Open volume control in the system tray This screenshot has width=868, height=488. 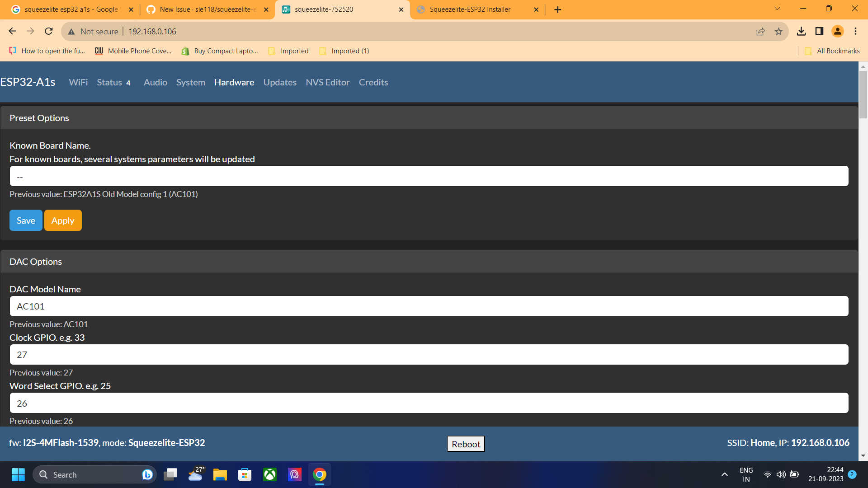pos(782,474)
